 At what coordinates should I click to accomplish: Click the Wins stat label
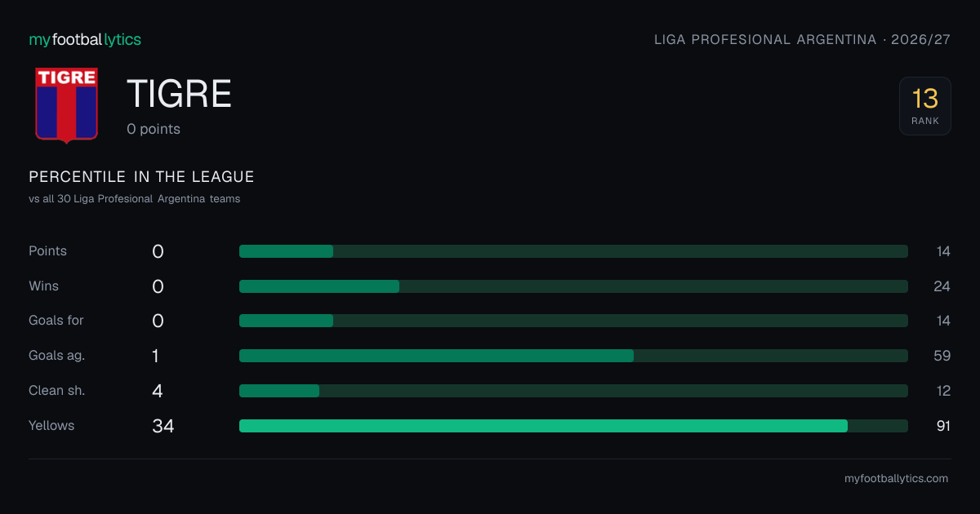point(44,286)
